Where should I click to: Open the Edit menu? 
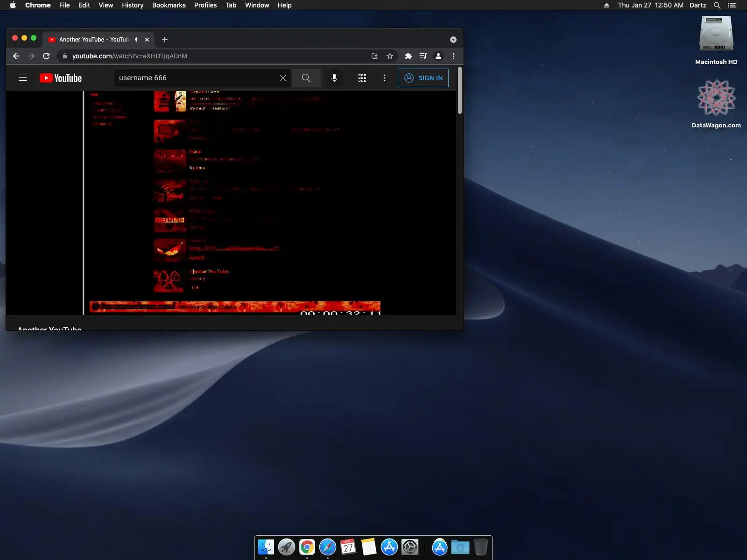click(84, 5)
